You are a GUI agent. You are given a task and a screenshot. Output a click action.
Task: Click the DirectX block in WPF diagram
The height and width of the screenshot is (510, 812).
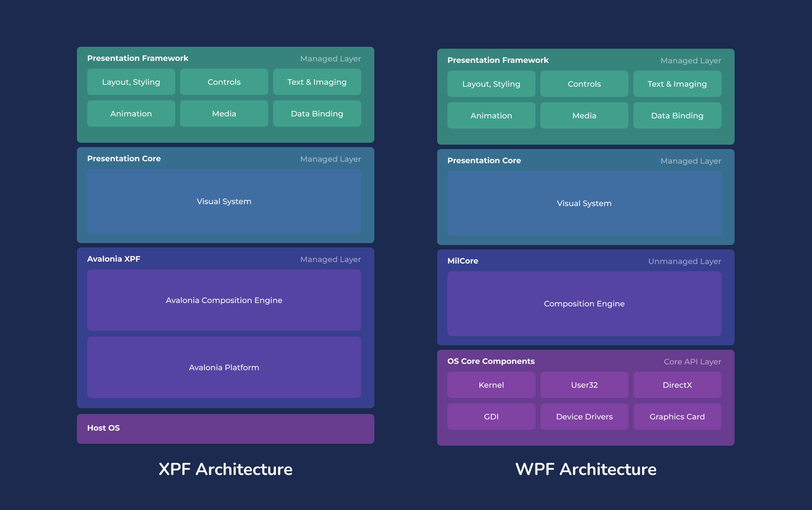coord(677,385)
